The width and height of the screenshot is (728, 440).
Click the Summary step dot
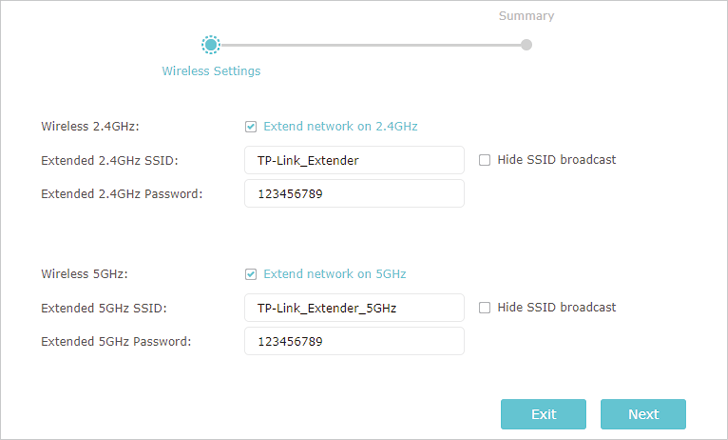(x=526, y=45)
